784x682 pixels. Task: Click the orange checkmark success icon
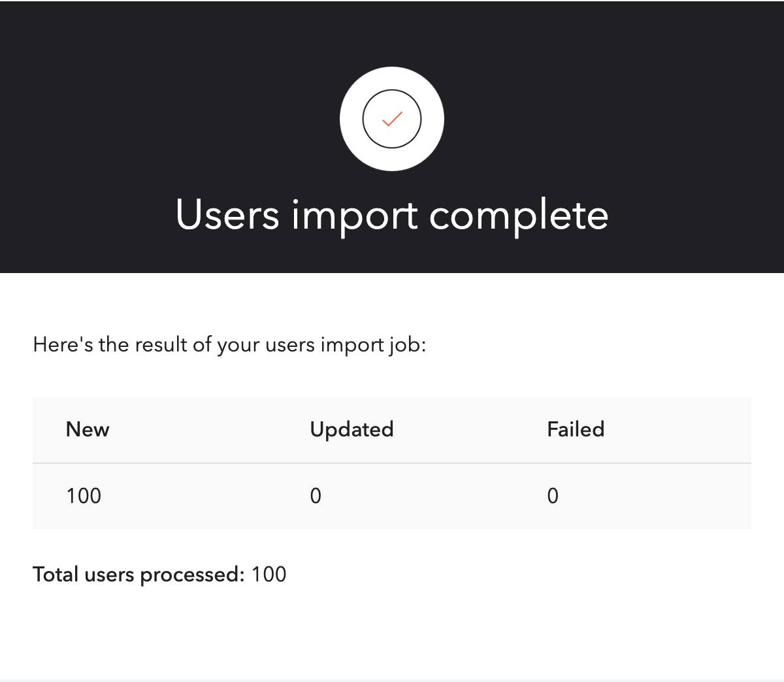click(392, 119)
